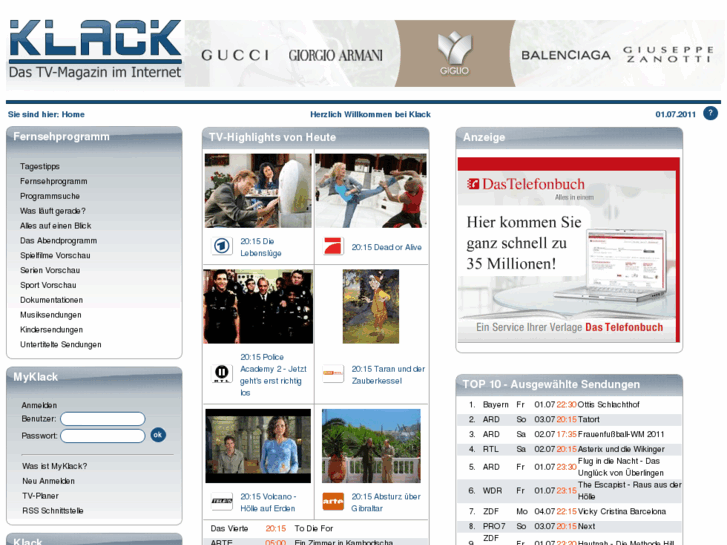Open Untertitelte Sendungen
Image resolution: width=727 pixels, height=545 pixels.
tap(61, 344)
